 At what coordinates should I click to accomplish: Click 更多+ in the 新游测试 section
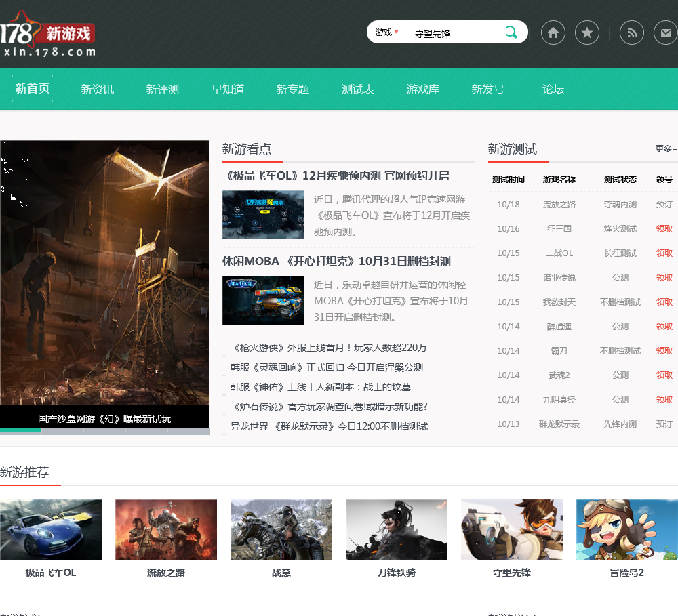666,148
